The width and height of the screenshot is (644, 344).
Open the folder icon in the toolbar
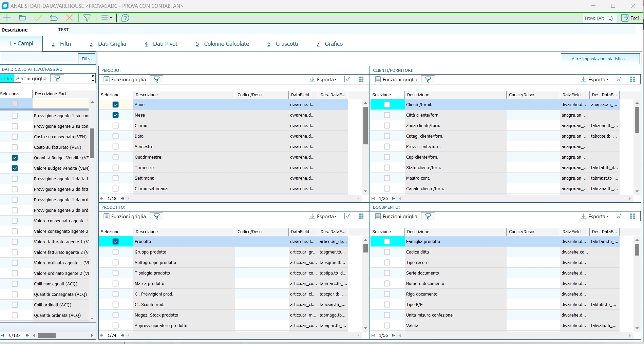click(x=22, y=18)
